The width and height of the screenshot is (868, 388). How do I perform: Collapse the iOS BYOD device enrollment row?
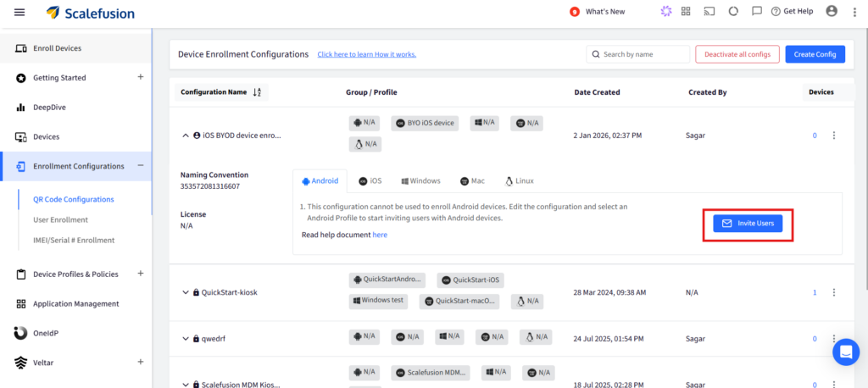click(186, 136)
